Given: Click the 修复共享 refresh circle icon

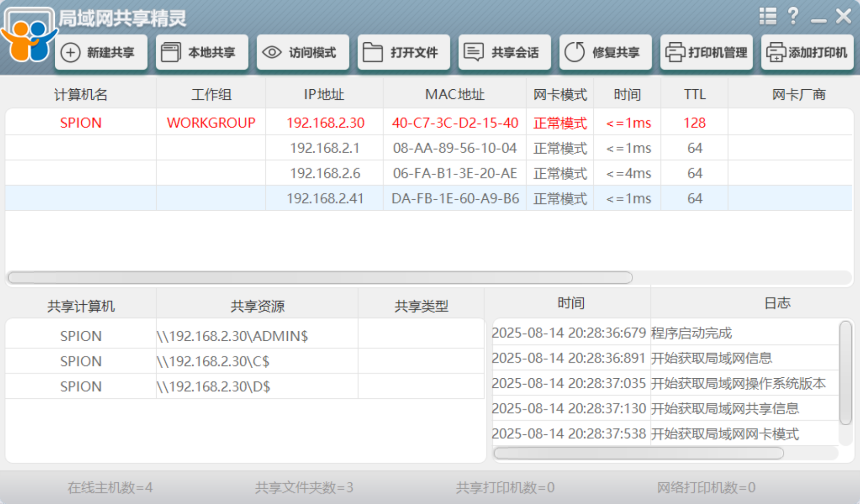Looking at the screenshot, I should tap(575, 52).
